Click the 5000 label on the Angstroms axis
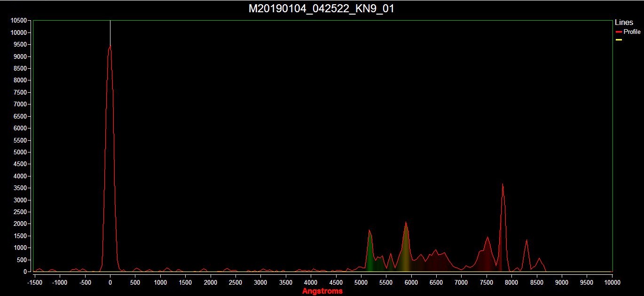Image resolution: width=644 pixels, height=296 pixels. point(361,283)
